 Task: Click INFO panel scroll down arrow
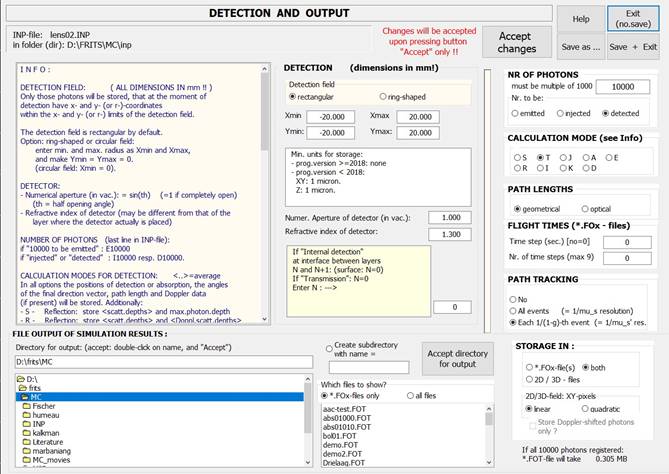pyautogui.click(x=265, y=319)
